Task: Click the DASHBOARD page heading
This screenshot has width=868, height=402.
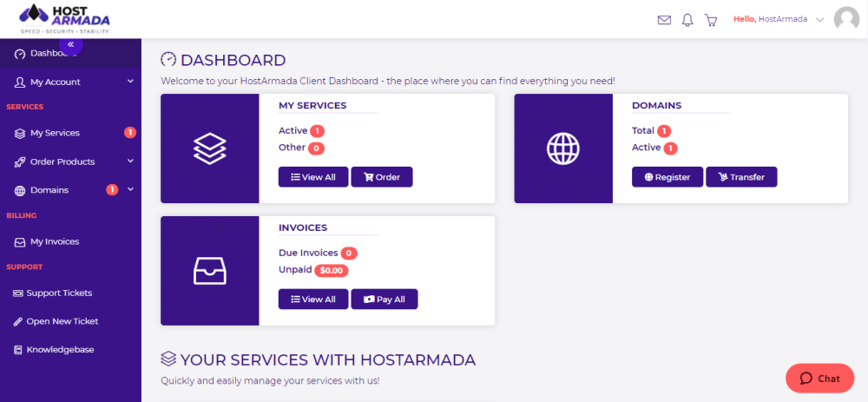Action: click(x=233, y=60)
